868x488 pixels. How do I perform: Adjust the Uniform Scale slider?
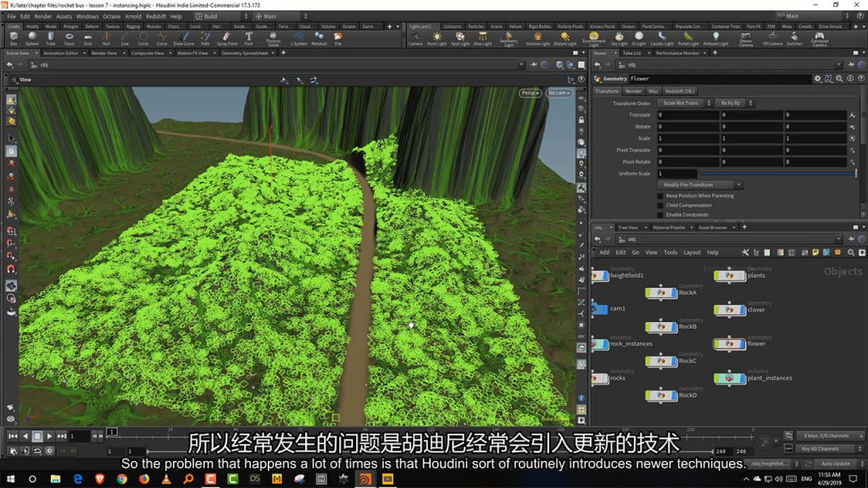coord(777,174)
